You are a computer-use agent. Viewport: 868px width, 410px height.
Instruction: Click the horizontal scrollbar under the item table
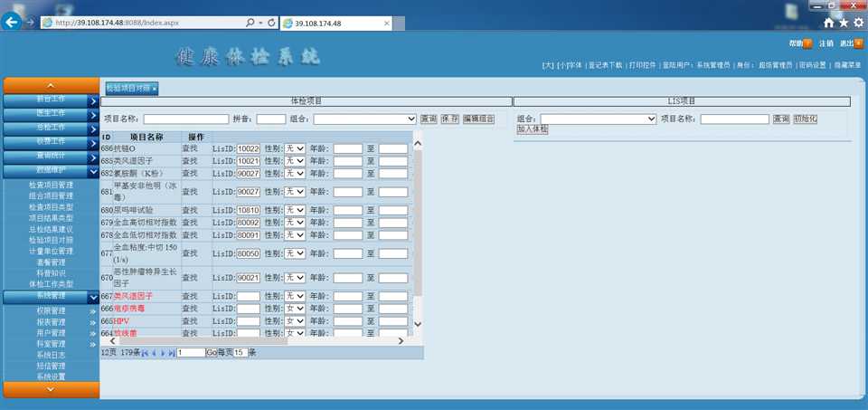[256, 340]
